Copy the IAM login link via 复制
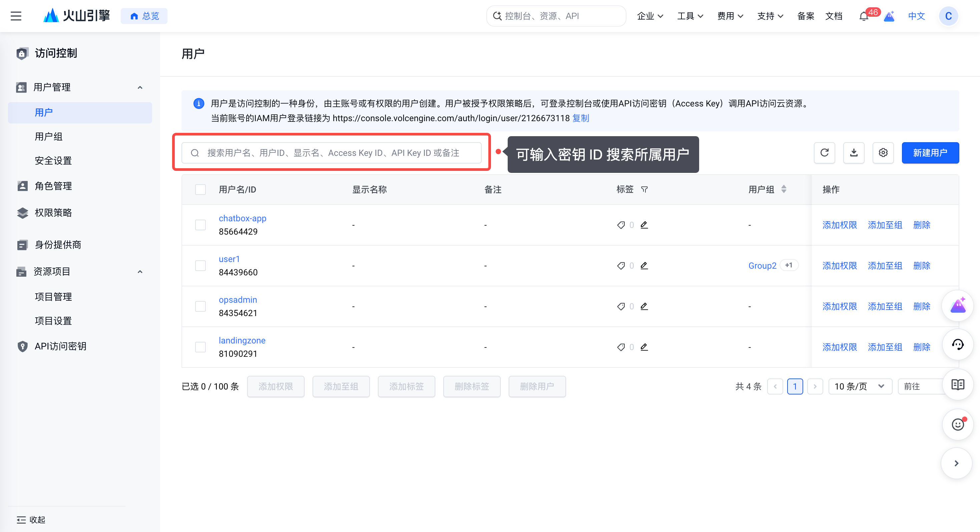Screen dimensions: 980x532 tap(580, 118)
